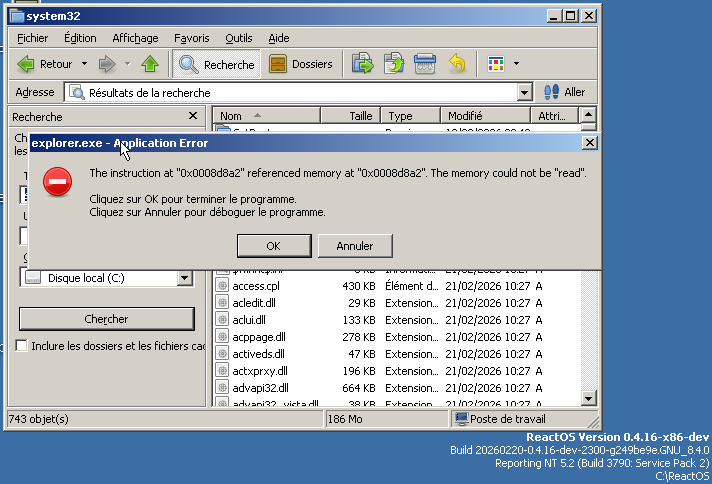Click the Retour back arrow icon
Screen dimensions: 712x484
click(x=27, y=64)
